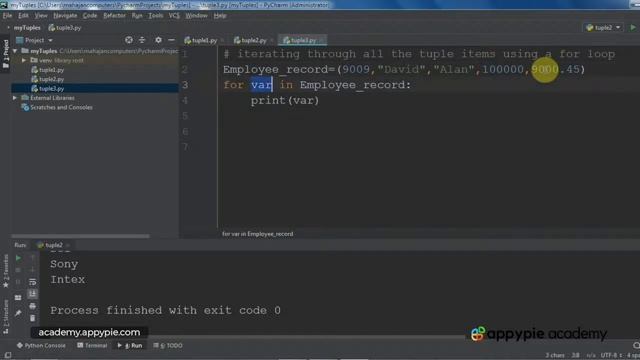640x360 pixels.
Task: Click the 3:8 line-column status entry
Action: pos(576,355)
